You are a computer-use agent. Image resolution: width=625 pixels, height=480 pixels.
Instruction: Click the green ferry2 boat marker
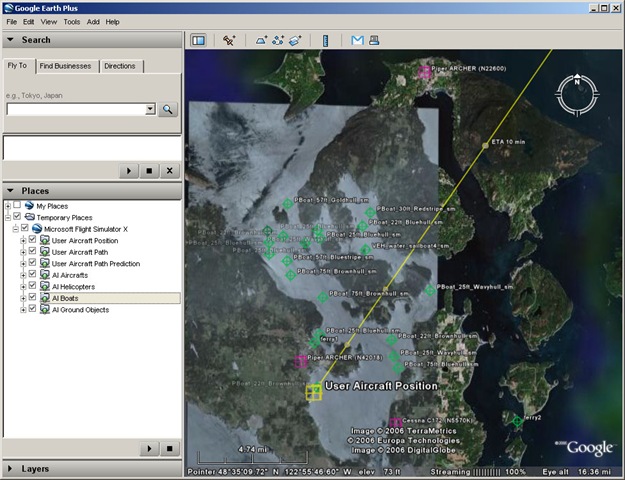(517, 421)
